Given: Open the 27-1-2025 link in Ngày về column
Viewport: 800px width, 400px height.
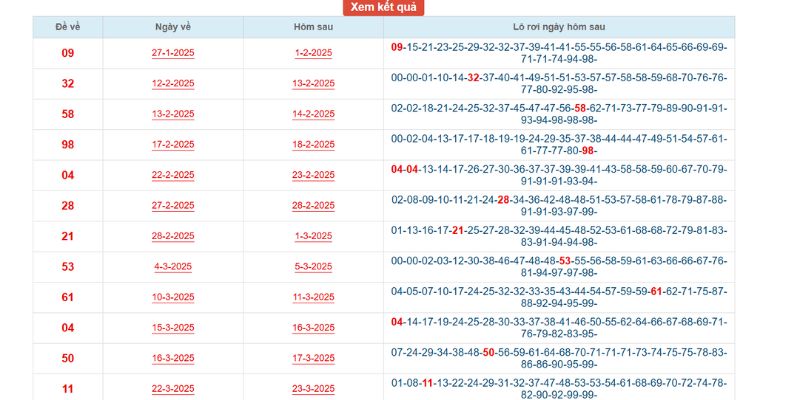Looking at the screenshot, I should tap(173, 53).
